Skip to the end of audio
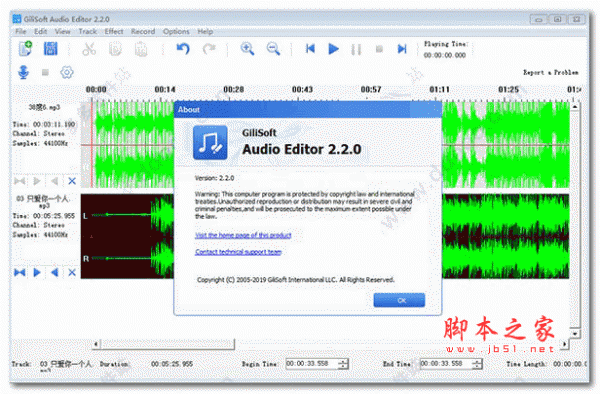Screen dimensions: 600x394 [x=402, y=49]
